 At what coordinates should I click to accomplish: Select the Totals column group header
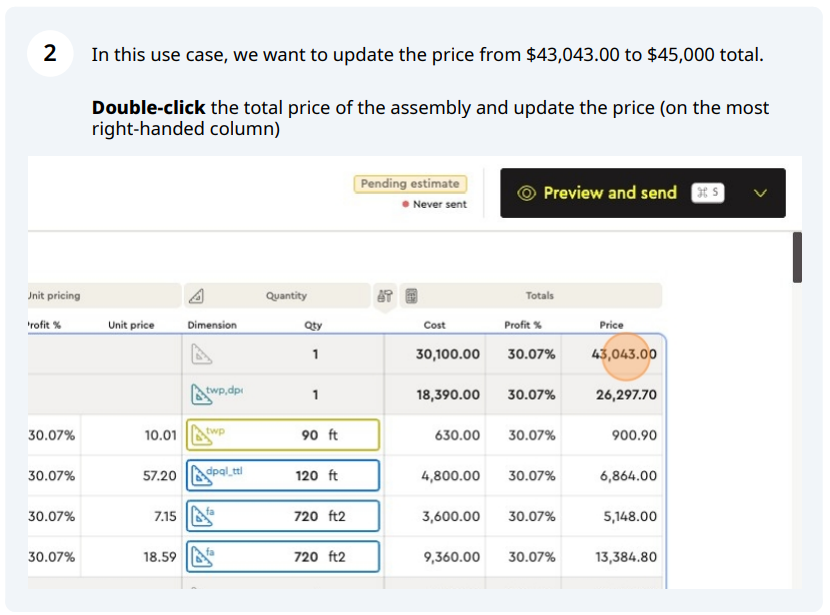(x=540, y=296)
